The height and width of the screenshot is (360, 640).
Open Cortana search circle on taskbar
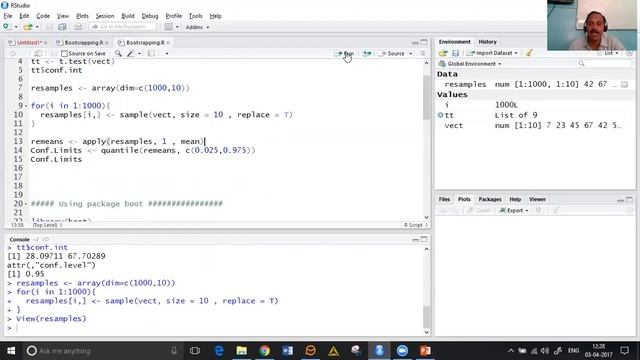[x=31, y=351]
